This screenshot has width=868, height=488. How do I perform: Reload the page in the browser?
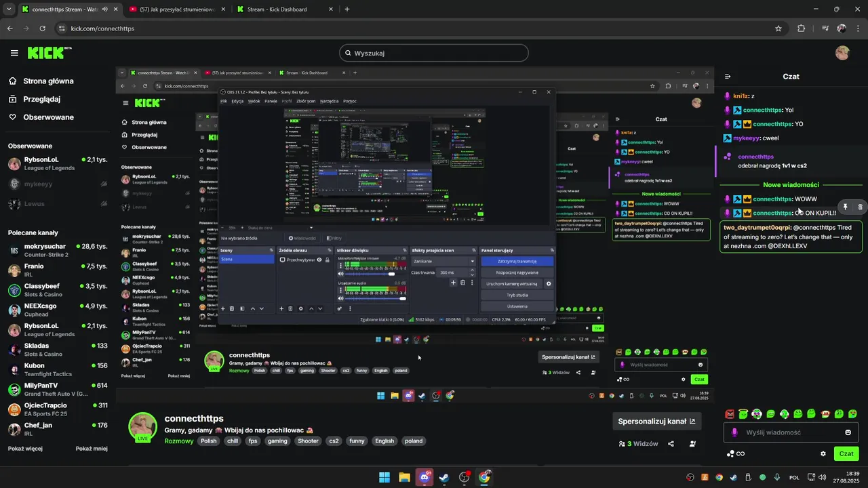pyautogui.click(x=43, y=28)
